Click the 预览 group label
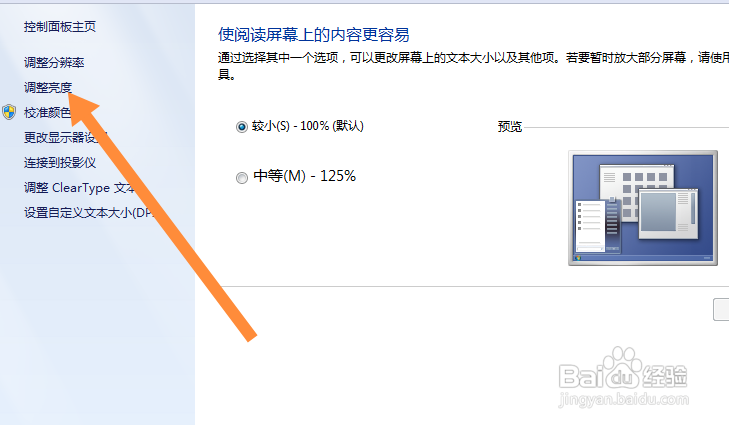 pyautogui.click(x=510, y=126)
